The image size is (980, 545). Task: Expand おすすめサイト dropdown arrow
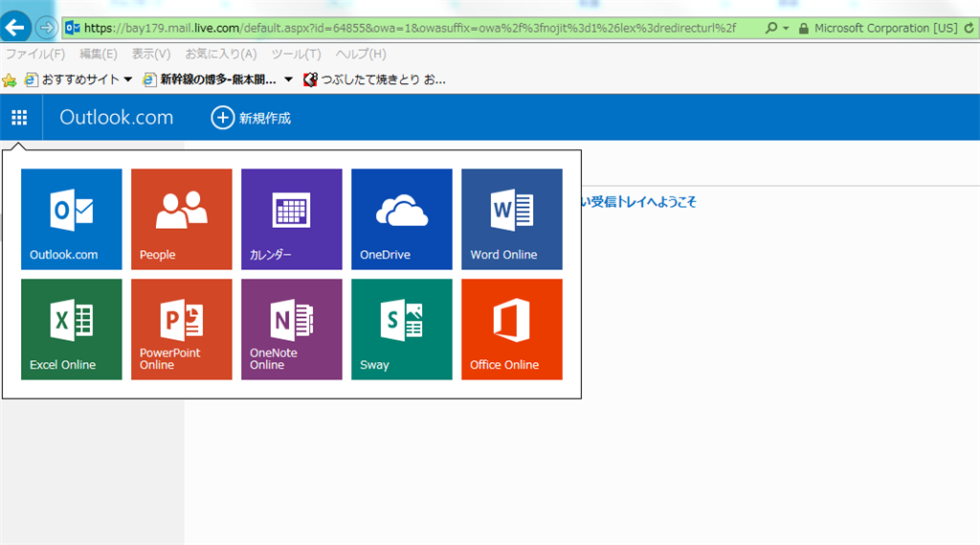[x=128, y=79]
